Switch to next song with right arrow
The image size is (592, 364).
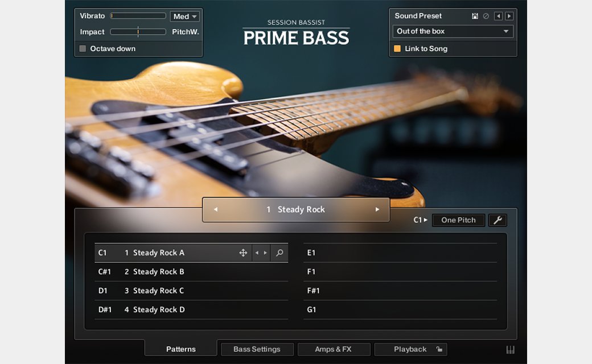(377, 209)
